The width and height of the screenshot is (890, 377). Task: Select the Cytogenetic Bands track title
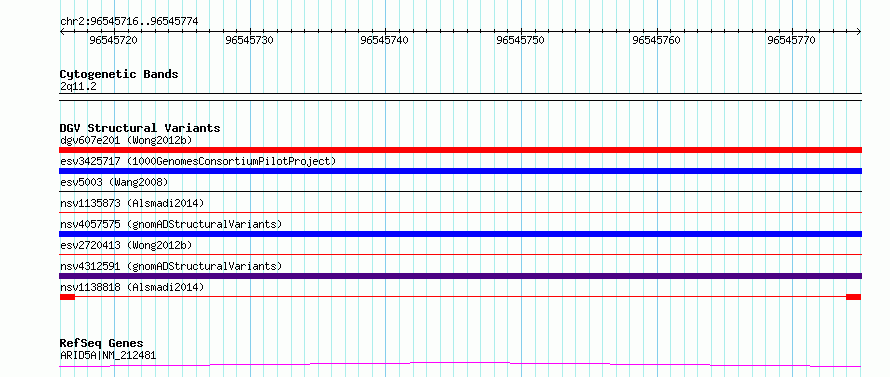[x=119, y=74]
